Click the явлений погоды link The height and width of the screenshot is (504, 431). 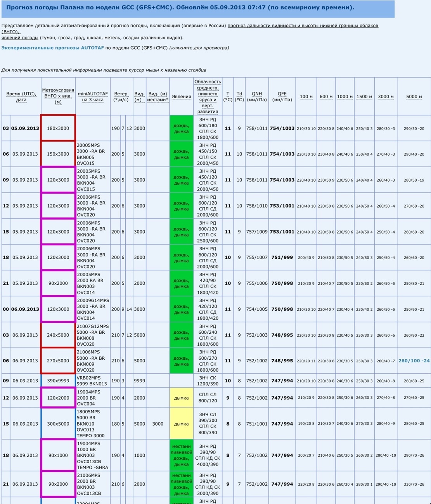[20, 38]
